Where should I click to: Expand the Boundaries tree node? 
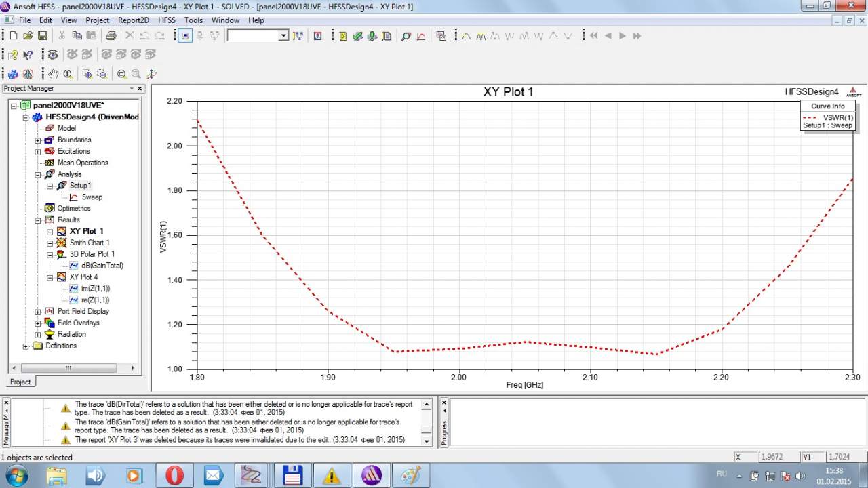[x=38, y=140]
